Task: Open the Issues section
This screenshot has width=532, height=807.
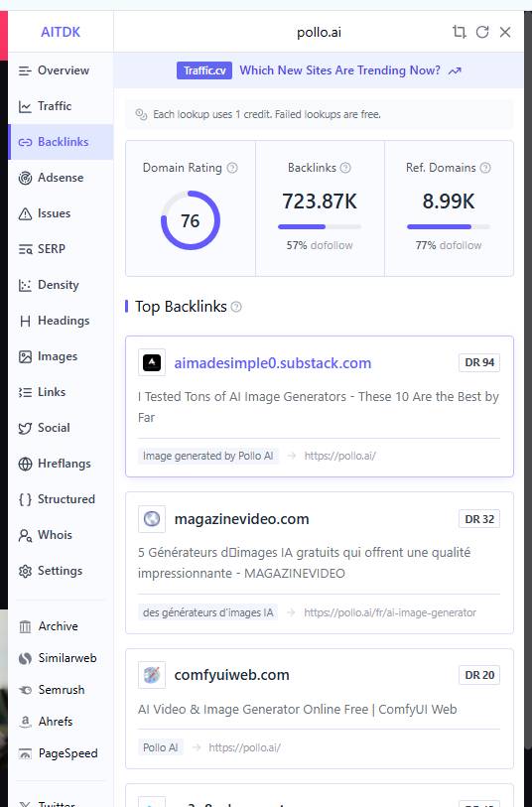Action: [61, 213]
